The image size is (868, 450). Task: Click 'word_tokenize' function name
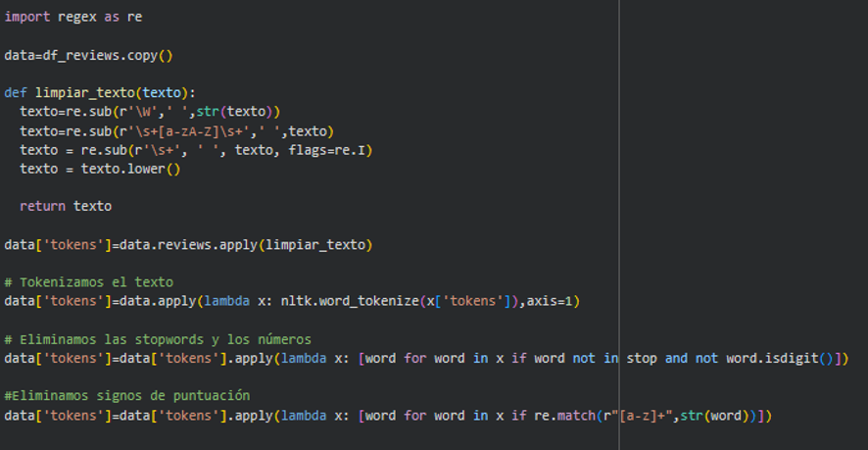click(368, 302)
